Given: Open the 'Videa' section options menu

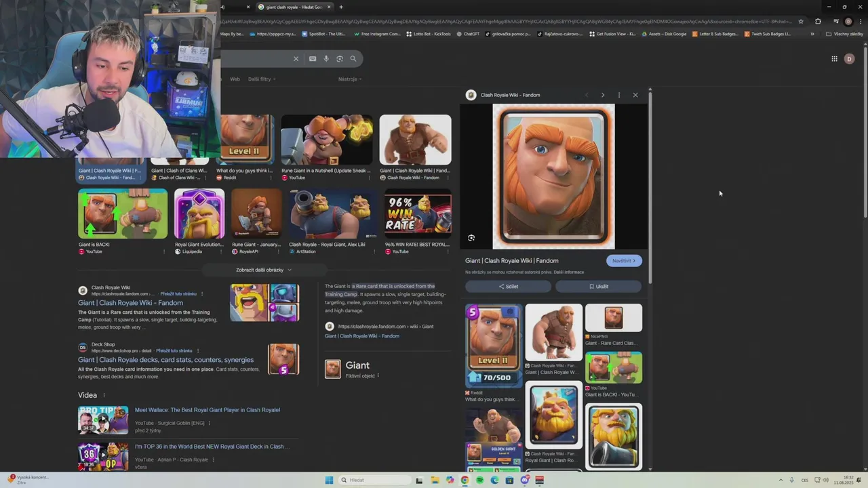Looking at the screenshot, I should point(104,395).
